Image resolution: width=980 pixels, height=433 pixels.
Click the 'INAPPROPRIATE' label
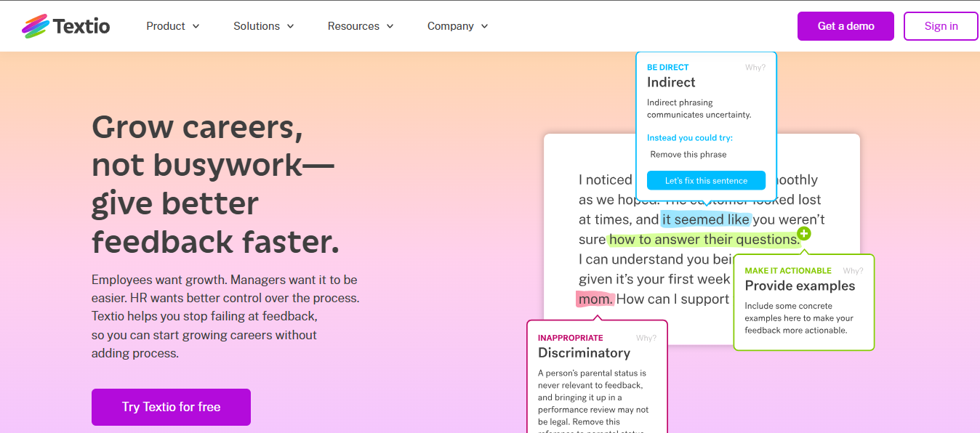(571, 338)
